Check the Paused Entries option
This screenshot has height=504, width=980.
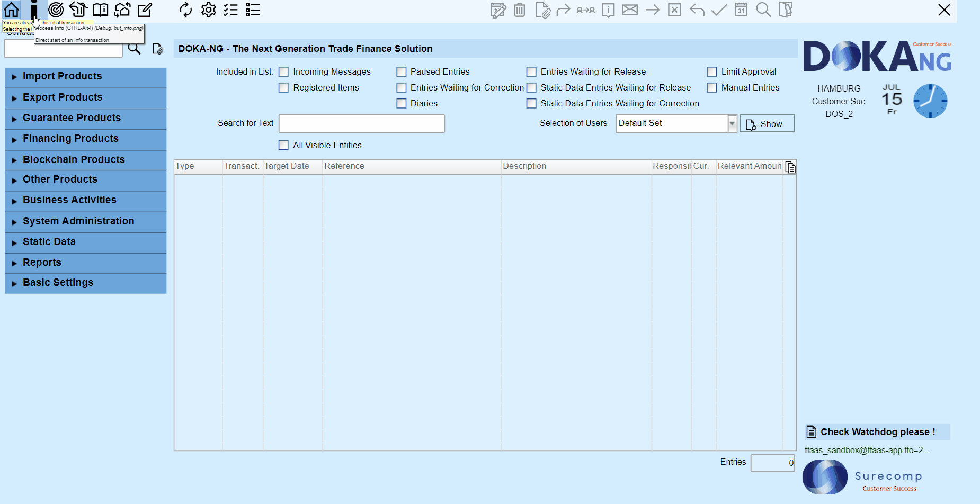click(401, 71)
